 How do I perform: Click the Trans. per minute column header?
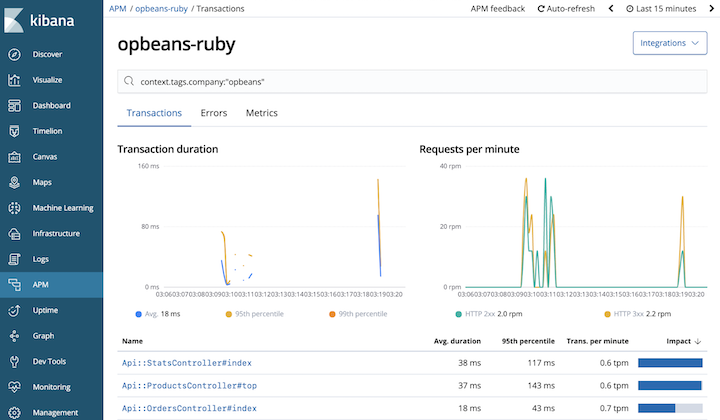pyautogui.click(x=597, y=341)
